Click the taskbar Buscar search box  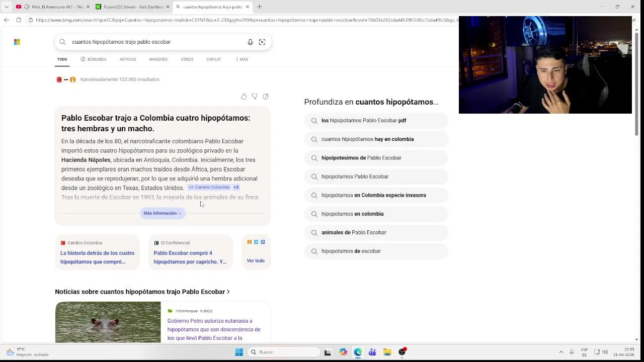coord(283,352)
